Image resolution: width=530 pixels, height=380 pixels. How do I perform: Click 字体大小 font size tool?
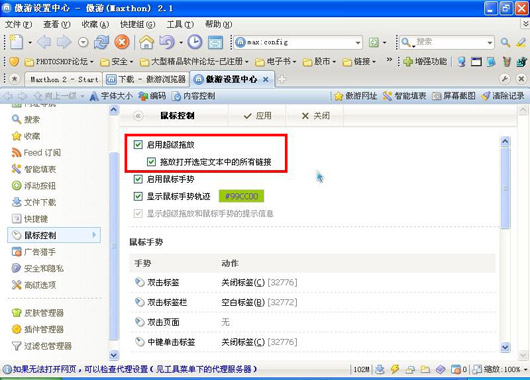tap(111, 96)
